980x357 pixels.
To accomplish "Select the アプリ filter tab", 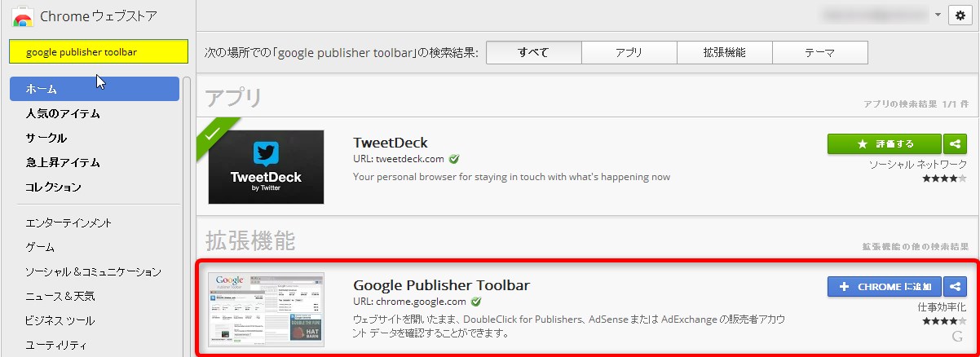I will click(629, 53).
